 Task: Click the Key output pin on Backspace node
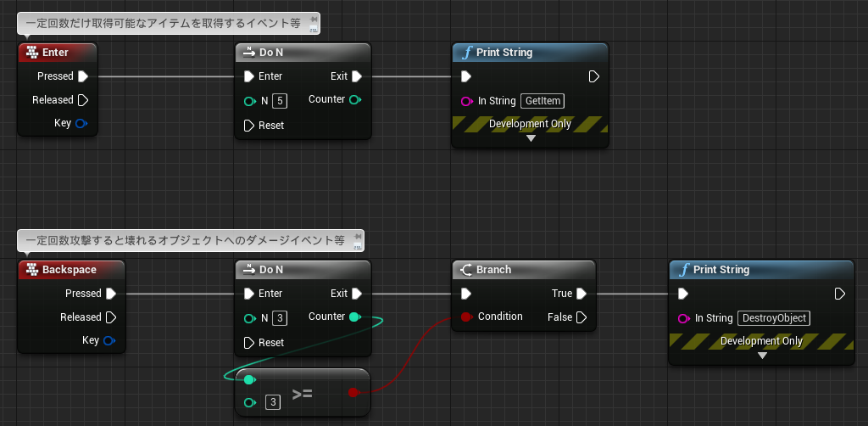(109, 340)
